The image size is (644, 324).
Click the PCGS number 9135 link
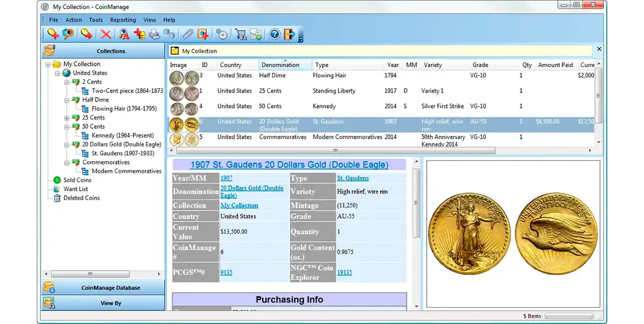pos(227,272)
